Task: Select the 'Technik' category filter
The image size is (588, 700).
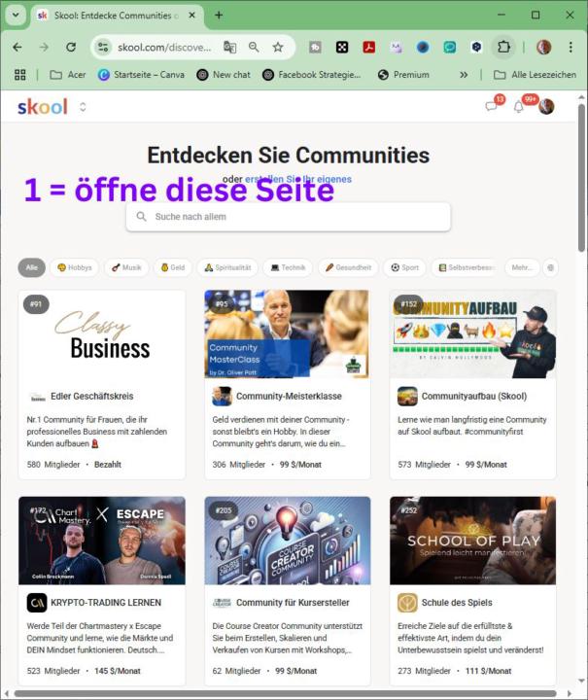Action: tap(288, 267)
